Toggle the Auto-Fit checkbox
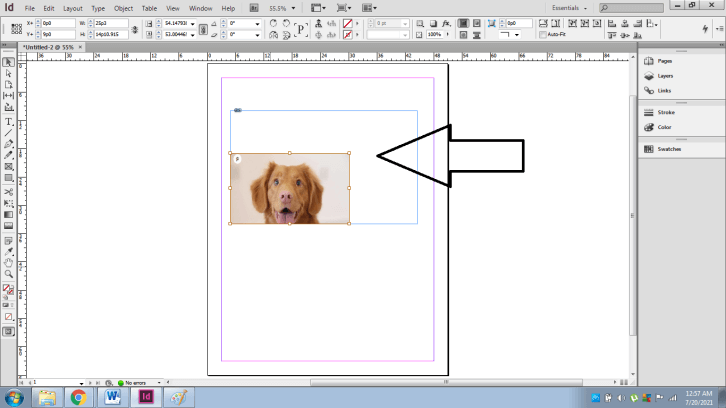The height and width of the screenshot is (408, 726). click(x=543, y=35)
